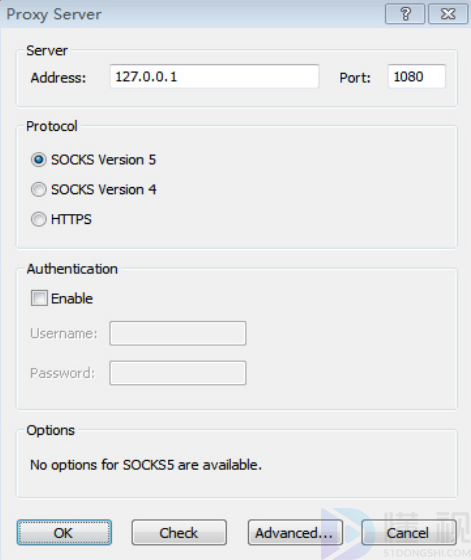Image resolution: width=471 pixels, height=560 pixels.
Task: Open the Advanced... settings
Action: pyautogui.click(x=295, y=532)
